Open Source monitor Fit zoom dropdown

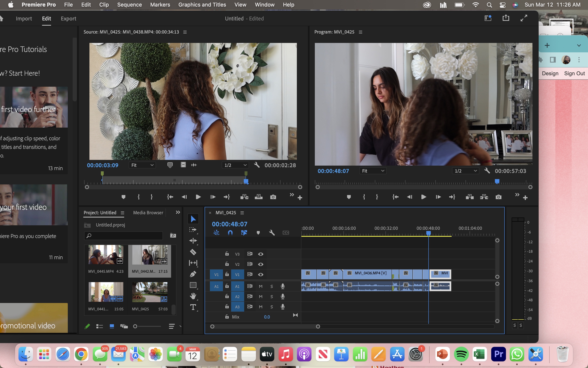click(142, 165)
